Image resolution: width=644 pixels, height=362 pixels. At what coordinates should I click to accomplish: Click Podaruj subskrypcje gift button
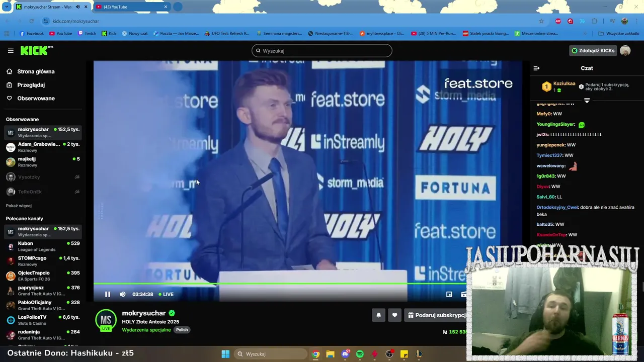[437, 315]
